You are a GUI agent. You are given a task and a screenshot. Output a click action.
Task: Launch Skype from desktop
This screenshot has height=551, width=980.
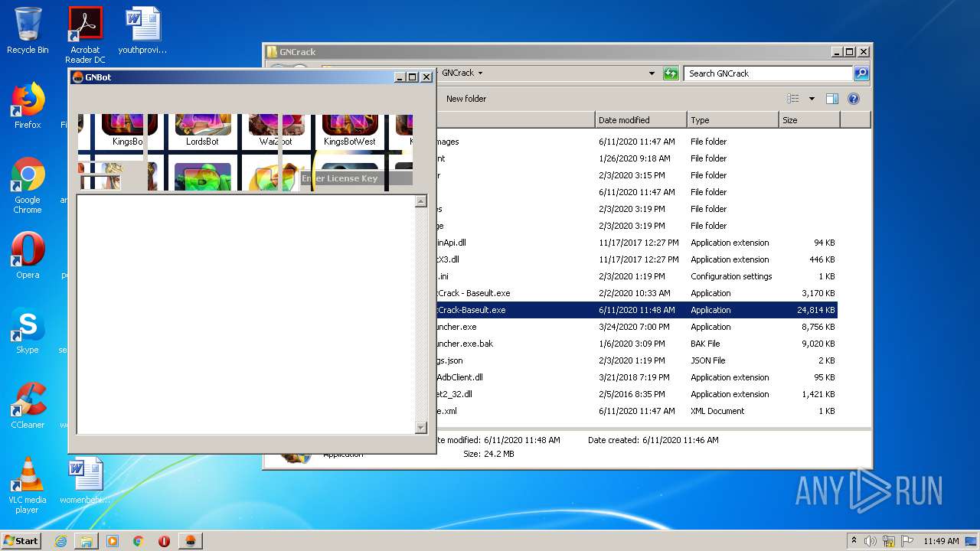pyautogui.click(x=28, y=331)
